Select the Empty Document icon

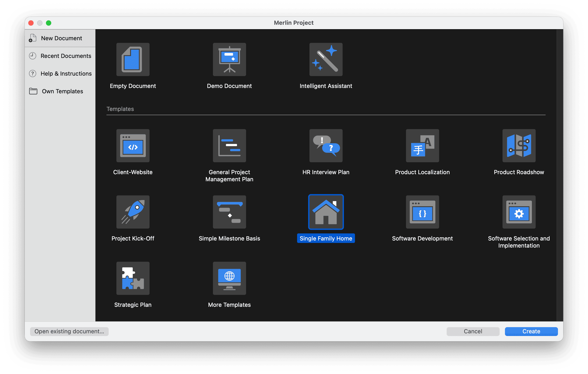pyautogui.click(x=133, y=59)
